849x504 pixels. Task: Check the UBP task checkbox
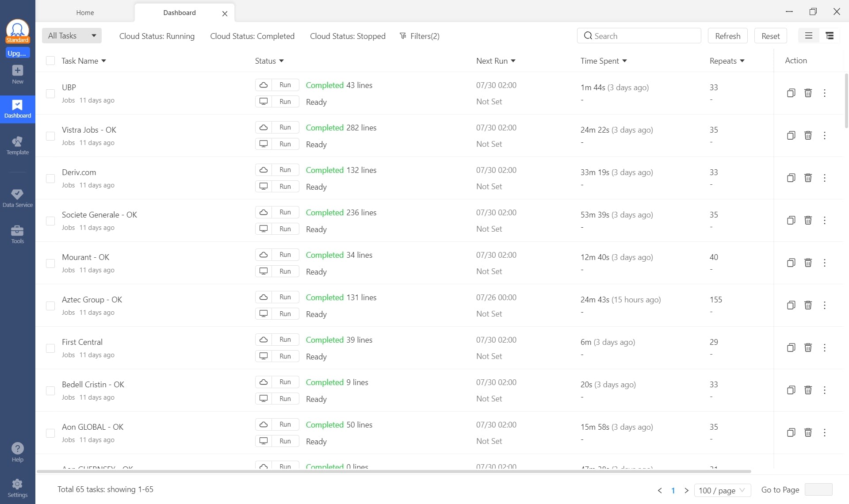[x=50, y=93]
